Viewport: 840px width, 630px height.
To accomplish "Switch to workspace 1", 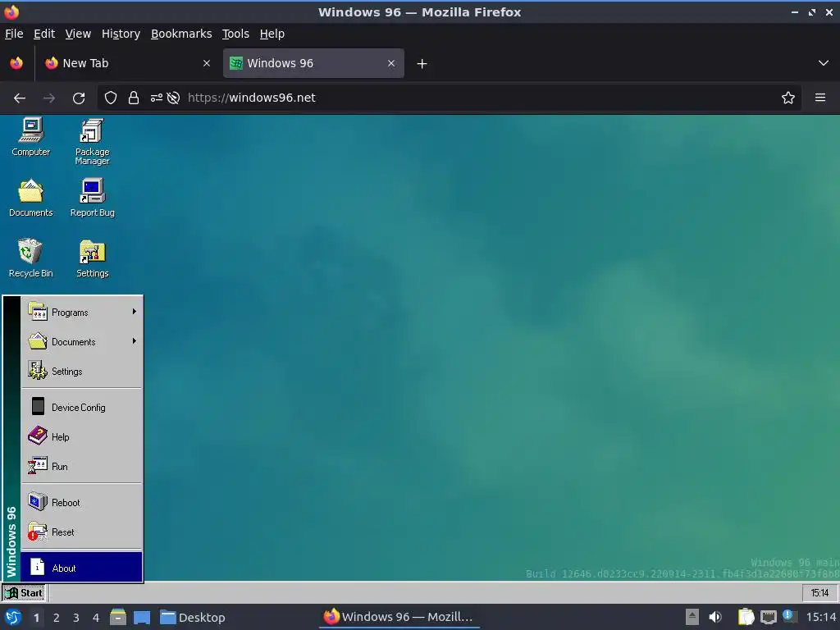I will 36,618.
